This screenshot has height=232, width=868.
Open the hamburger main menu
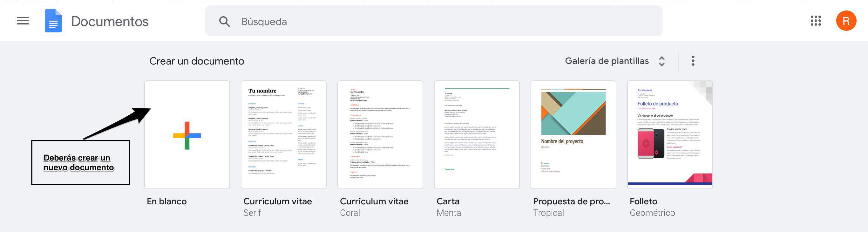(23, 21)
